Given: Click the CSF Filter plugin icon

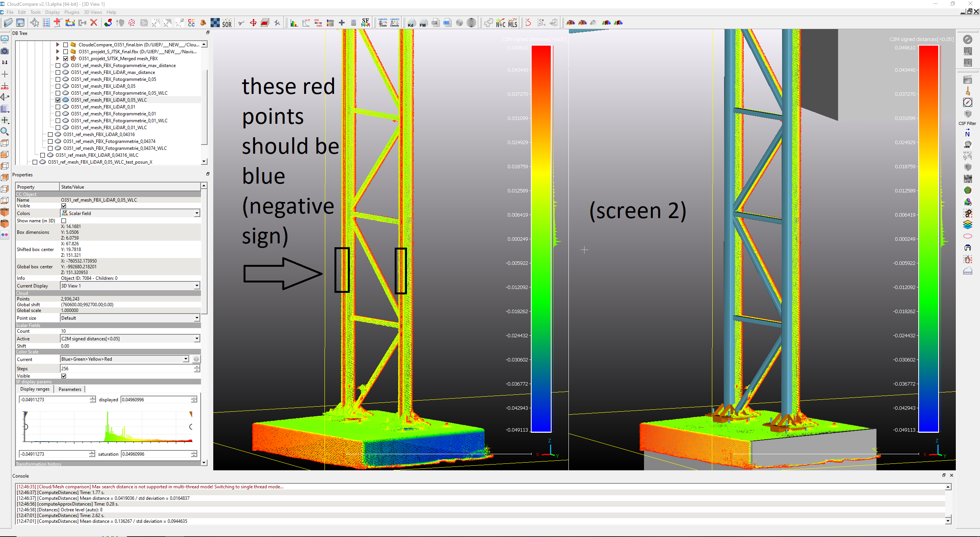Looking at the screenshot, I should pos(967,115).
